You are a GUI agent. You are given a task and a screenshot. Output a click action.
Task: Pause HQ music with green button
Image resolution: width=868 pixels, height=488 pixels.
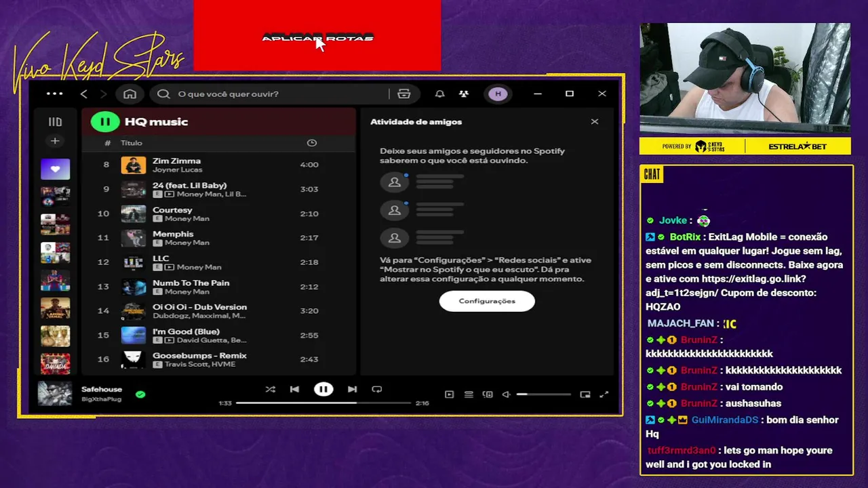coord(105,122)
